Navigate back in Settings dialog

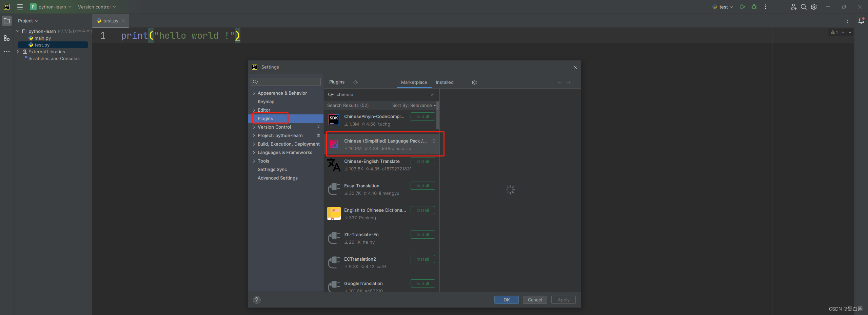point(560,82)
